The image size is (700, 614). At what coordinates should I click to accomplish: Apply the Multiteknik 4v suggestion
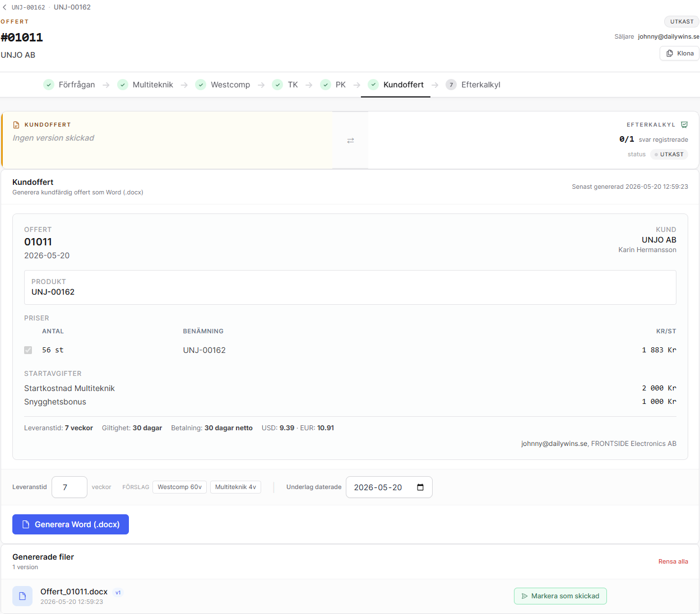pos(235,487)
